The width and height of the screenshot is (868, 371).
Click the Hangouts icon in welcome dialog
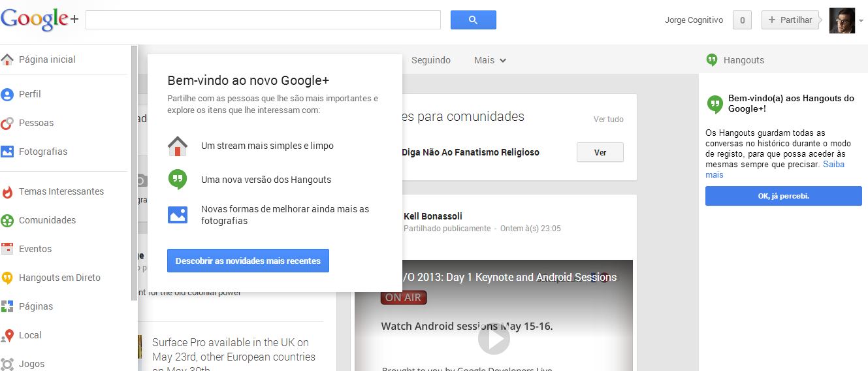[x=178, y=180]
